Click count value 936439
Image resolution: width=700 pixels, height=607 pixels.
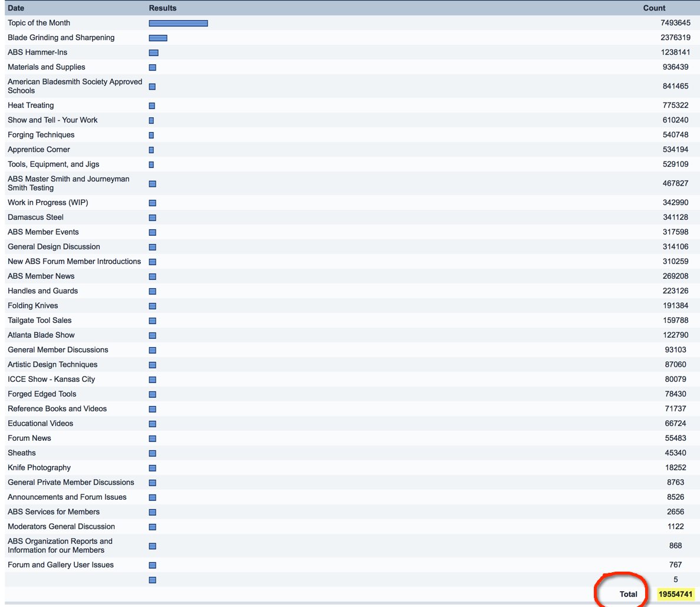[675, 67]
